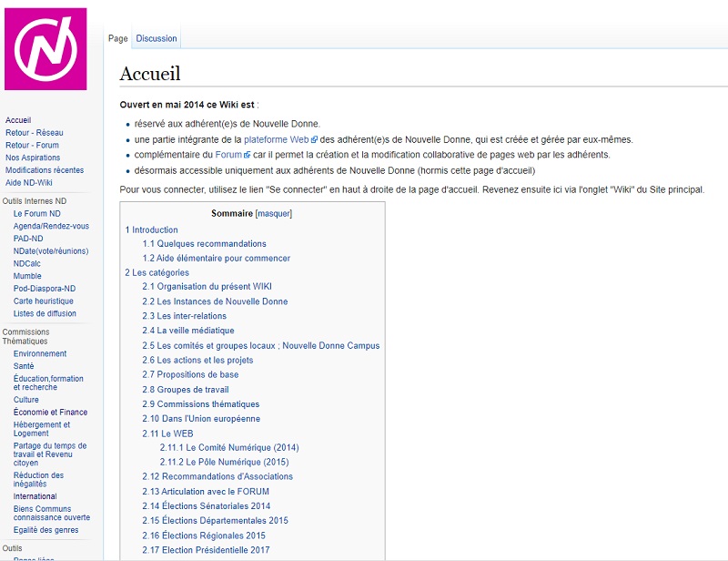Screen dimensions: 728x561
Task: Open 'Le Forum ND' internal tool
Action: [x=37, y=213]
